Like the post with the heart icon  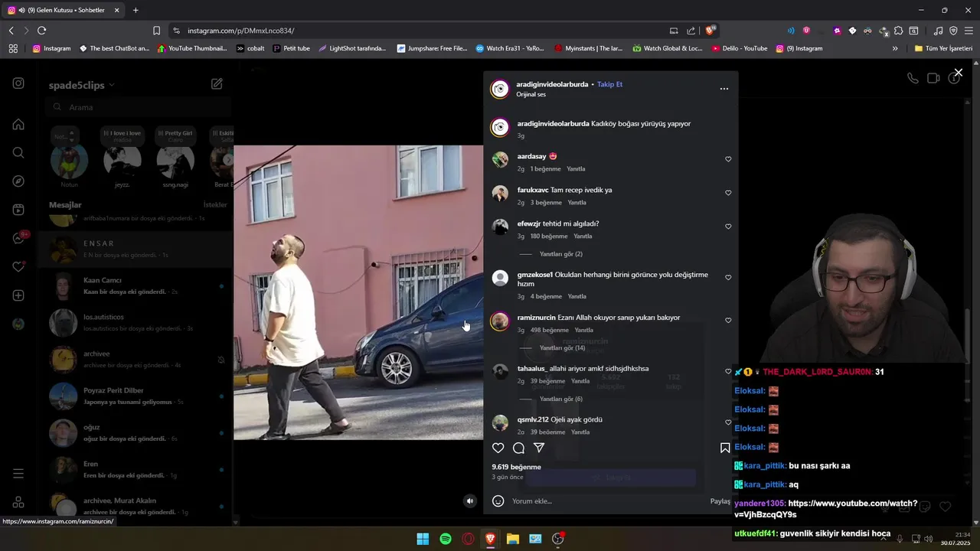tap(498, 448)
